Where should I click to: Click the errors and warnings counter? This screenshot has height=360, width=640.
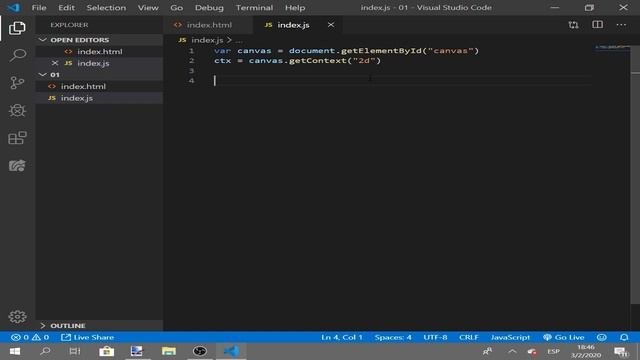pos(30,338)
